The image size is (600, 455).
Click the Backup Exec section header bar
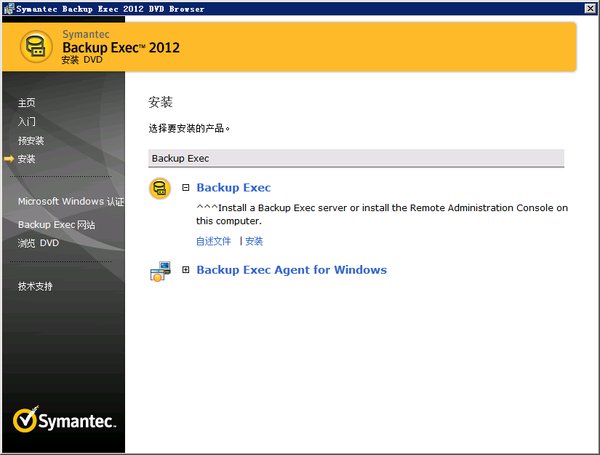(x=356, y=158)
